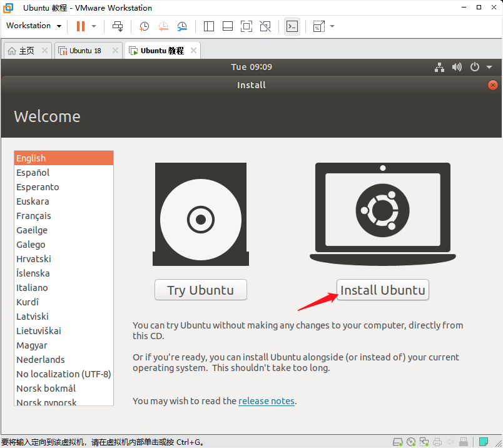Toggle the thumbnail bar view
The image size is (503, 448).
coord(228,26)
